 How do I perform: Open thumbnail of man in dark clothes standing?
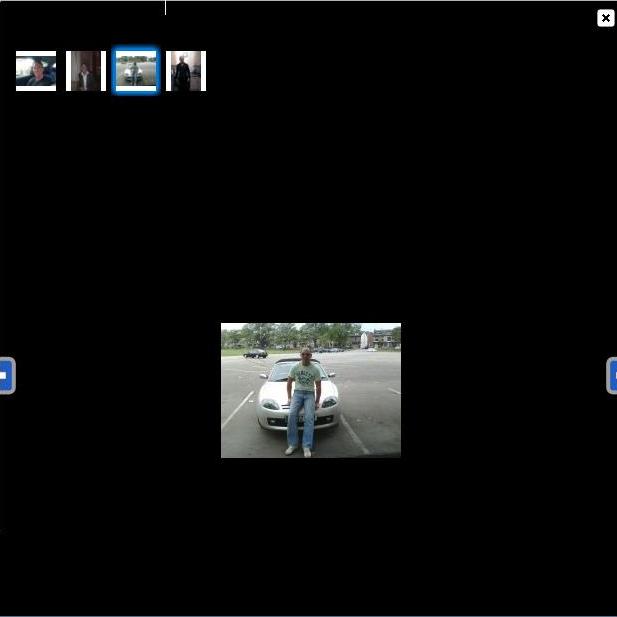click(x=186, y=71)
